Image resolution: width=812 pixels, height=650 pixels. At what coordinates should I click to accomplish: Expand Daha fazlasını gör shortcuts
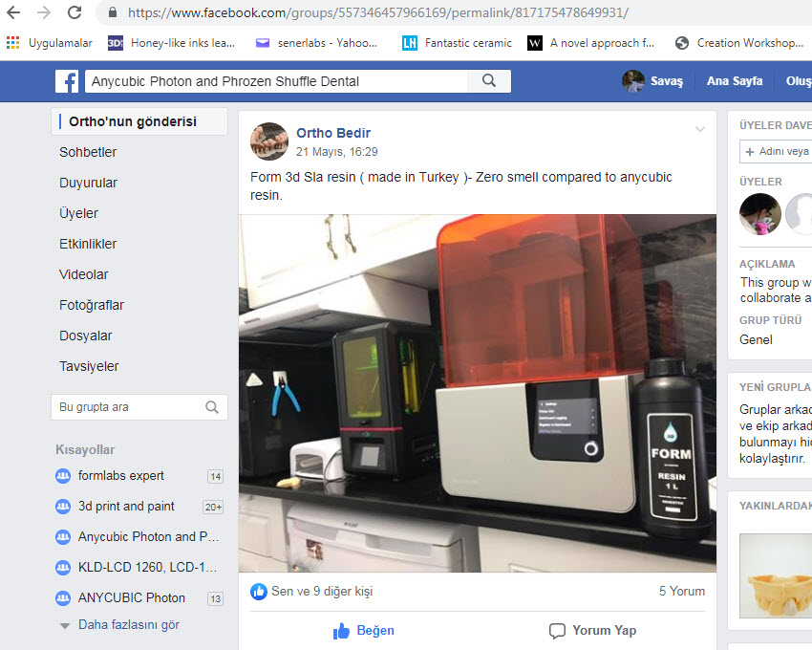[128, 625]
